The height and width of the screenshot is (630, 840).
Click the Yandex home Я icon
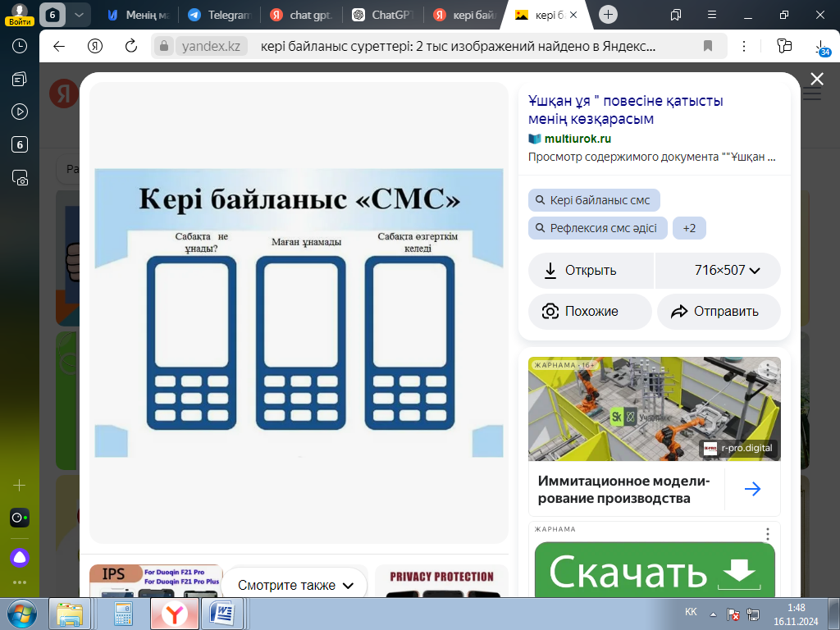[x=95, y=47]
